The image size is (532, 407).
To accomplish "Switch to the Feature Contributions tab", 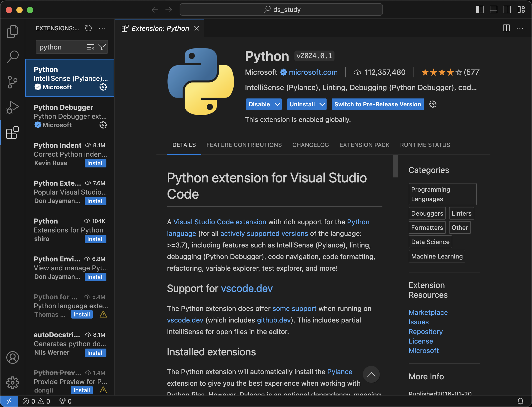I will [244, 145].
